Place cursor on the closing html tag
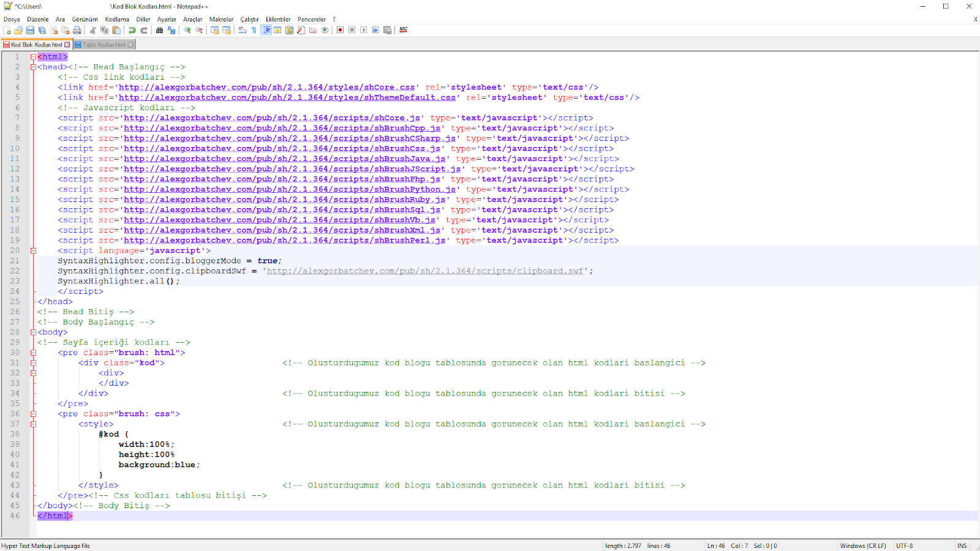Screen dimensions: 980x551 55,516
